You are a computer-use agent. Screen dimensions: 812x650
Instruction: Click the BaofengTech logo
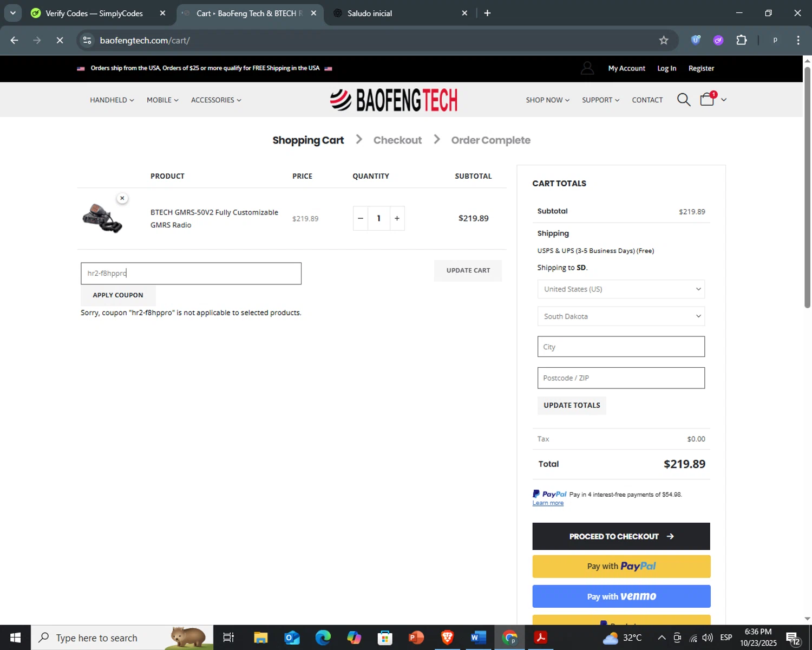point(394,100)
